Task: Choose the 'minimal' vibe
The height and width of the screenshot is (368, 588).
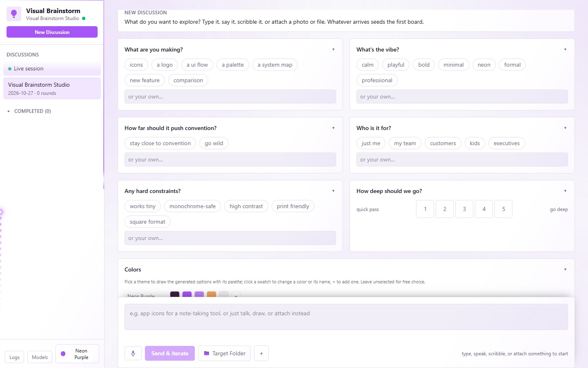Action: (x=454, y=65)
